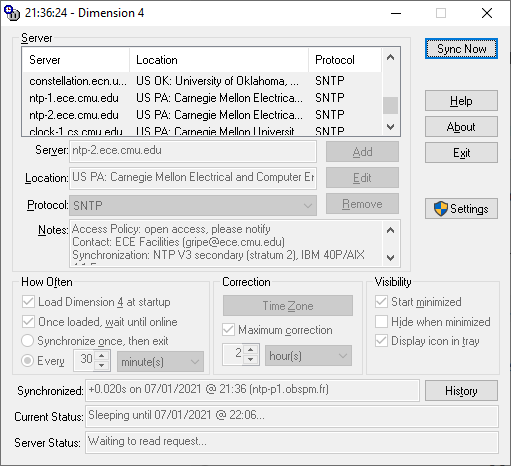Click the greyed Add server button
Screen dimensions: 511x466
(x=362, y=152)
